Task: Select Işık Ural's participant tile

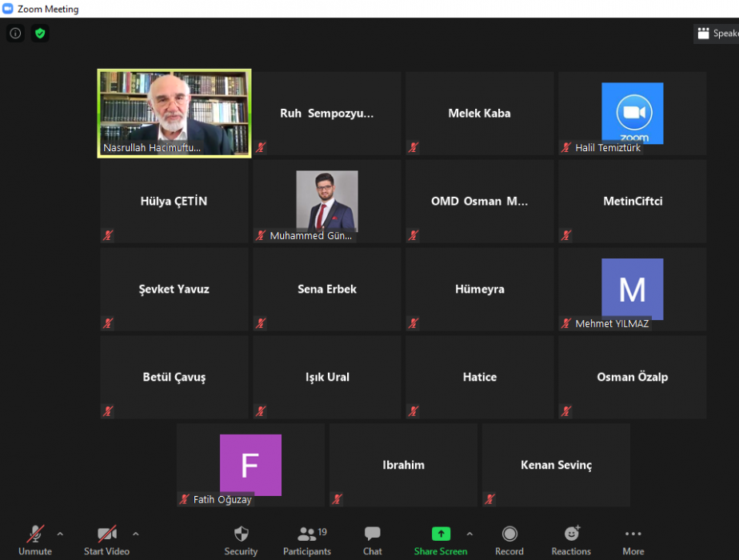Action: pos(327,377)
